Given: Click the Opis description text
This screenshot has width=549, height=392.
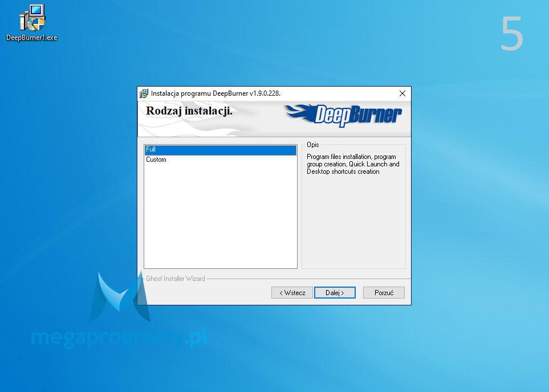Looking at the screenshot, I should click(x=353, y=164).
